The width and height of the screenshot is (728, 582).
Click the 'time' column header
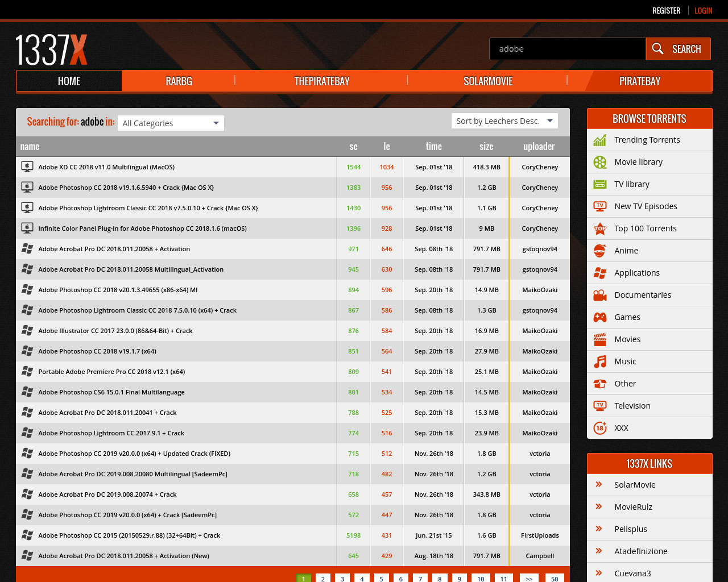pyautogui.click(x=434, y=147)
